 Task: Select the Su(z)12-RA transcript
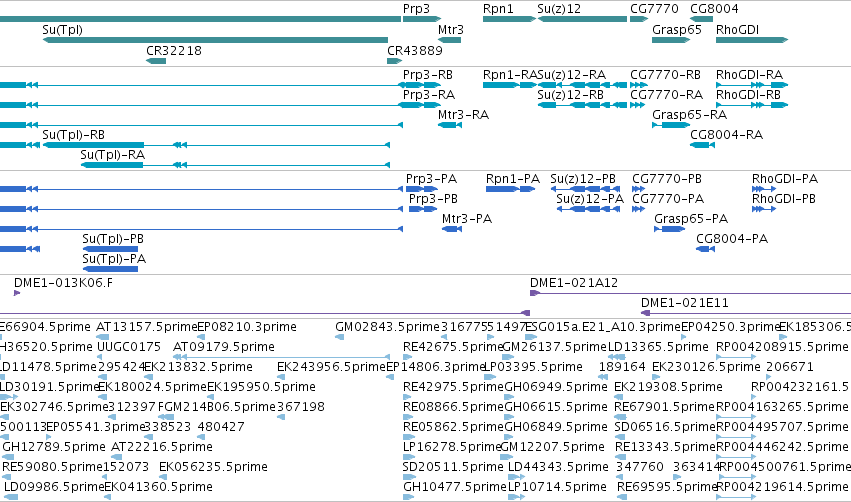582,85
